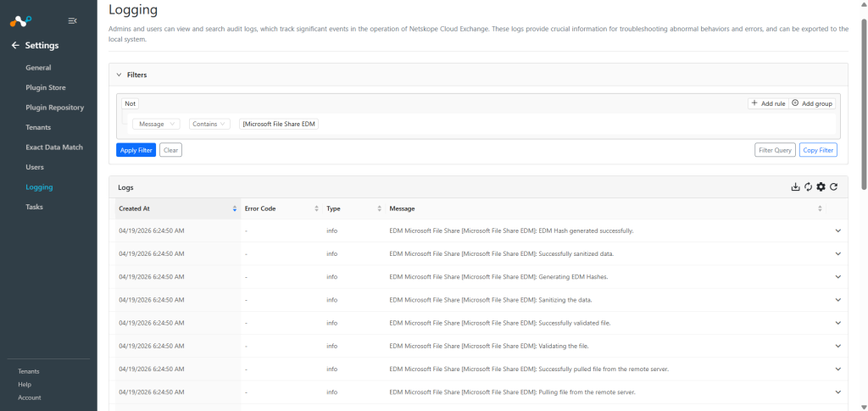
Task: Expand 'Generating EDM Hashes' log row
Action: 837,276
